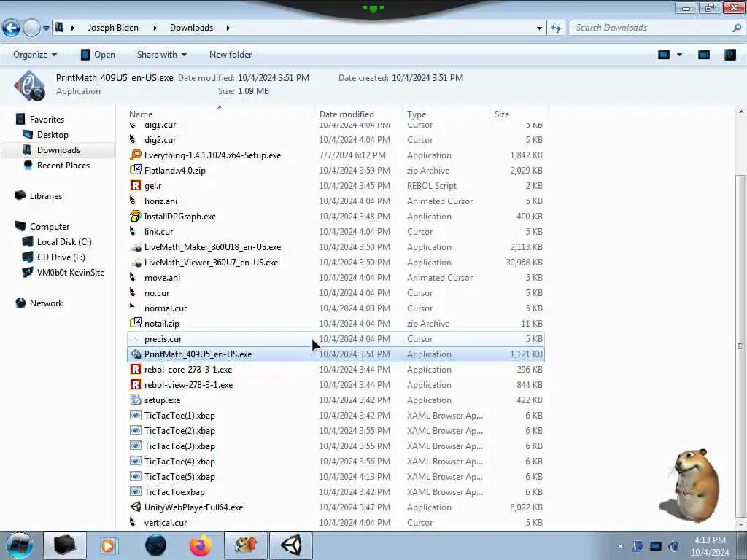Image resolution: width=747 pixels, height=560 pixels.
Task: Click the Everything-1.4.1.1024.x64-Setup.exe magnifier icon
Action: pos(136,155)
